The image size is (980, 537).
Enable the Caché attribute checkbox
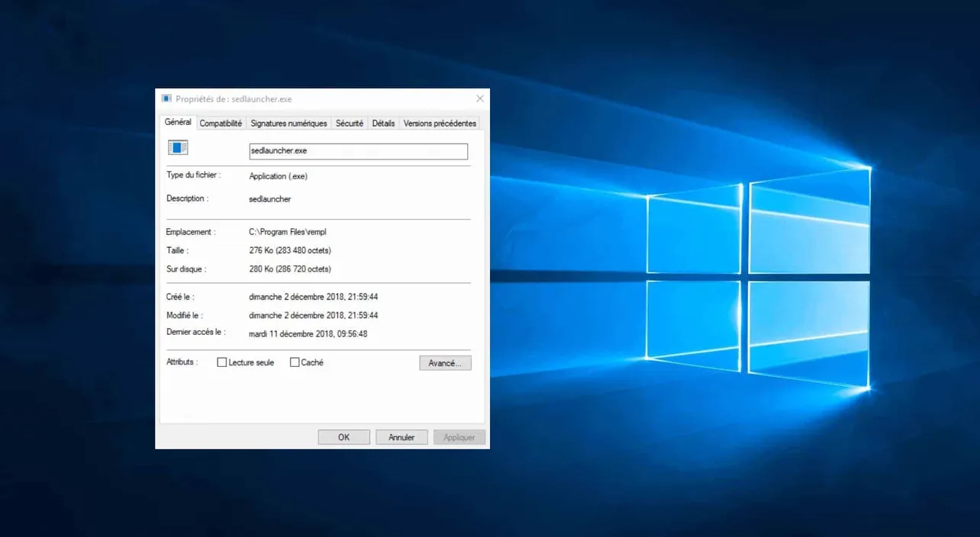[294, 362]
